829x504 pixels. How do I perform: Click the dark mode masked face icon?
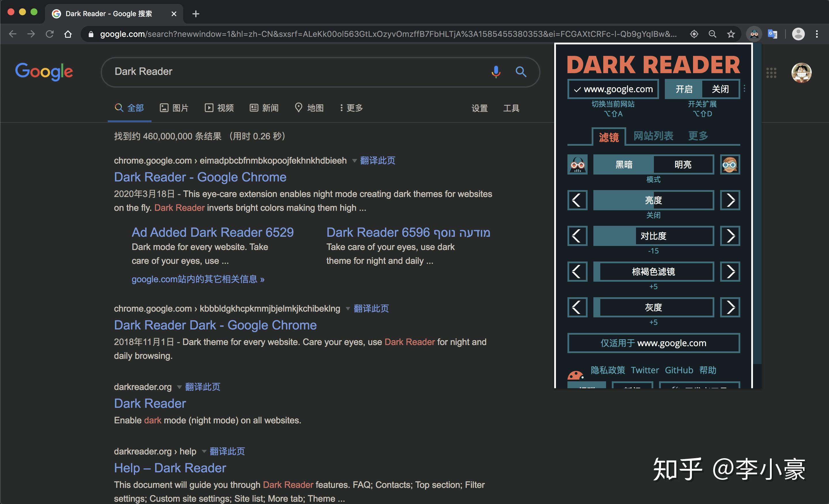[x=577, y=164]
